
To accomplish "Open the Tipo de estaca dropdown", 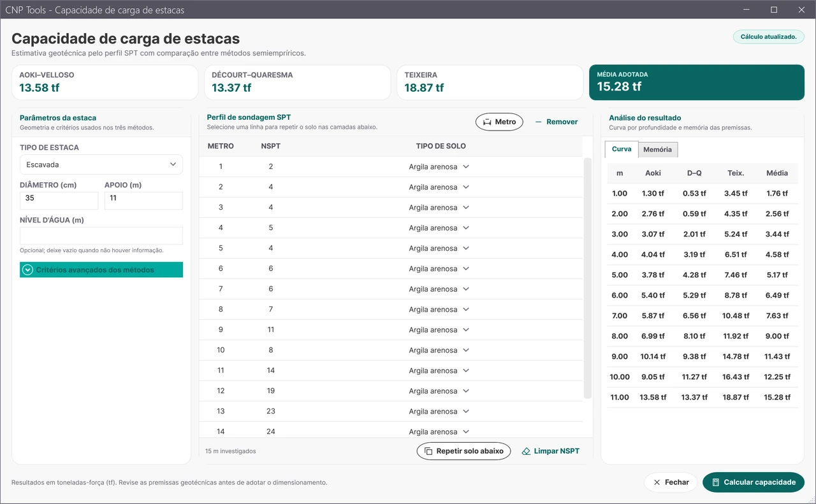I will click(x=101, y=164).
